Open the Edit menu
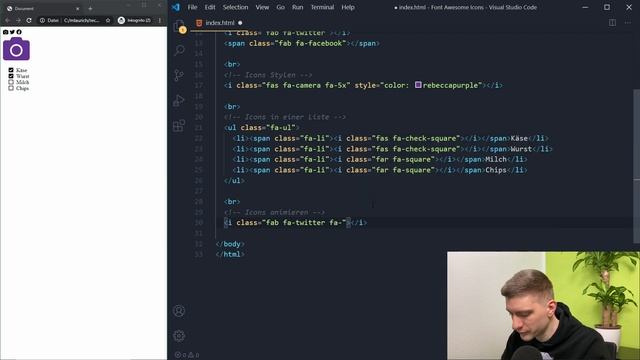 [210, 7]
